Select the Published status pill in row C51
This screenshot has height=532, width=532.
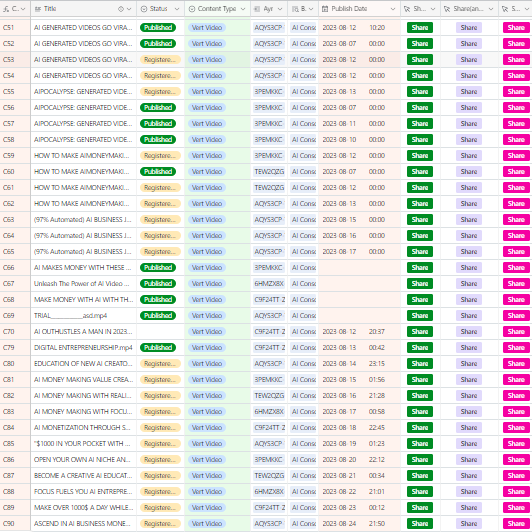(158, 27)
